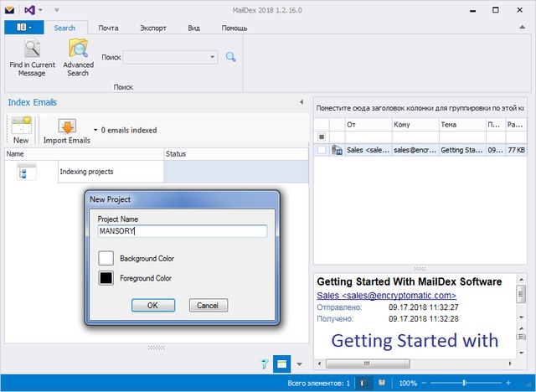Click the Indexing projects tree icon
536x392 pixels.
pos(26,172)
